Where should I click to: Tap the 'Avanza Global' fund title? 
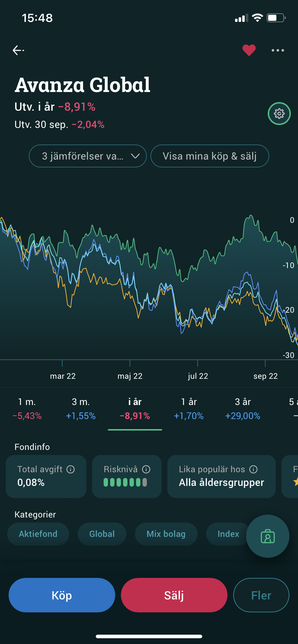click(x=82, y=85)
